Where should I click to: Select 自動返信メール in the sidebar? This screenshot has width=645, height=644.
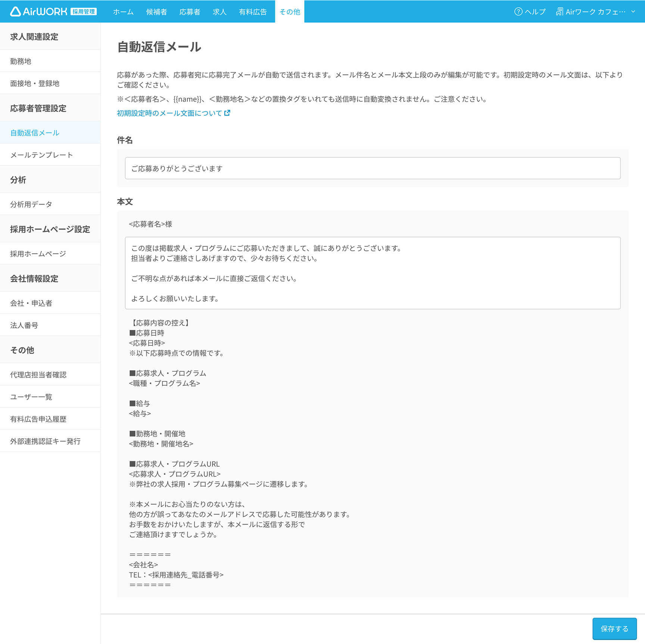50,133
